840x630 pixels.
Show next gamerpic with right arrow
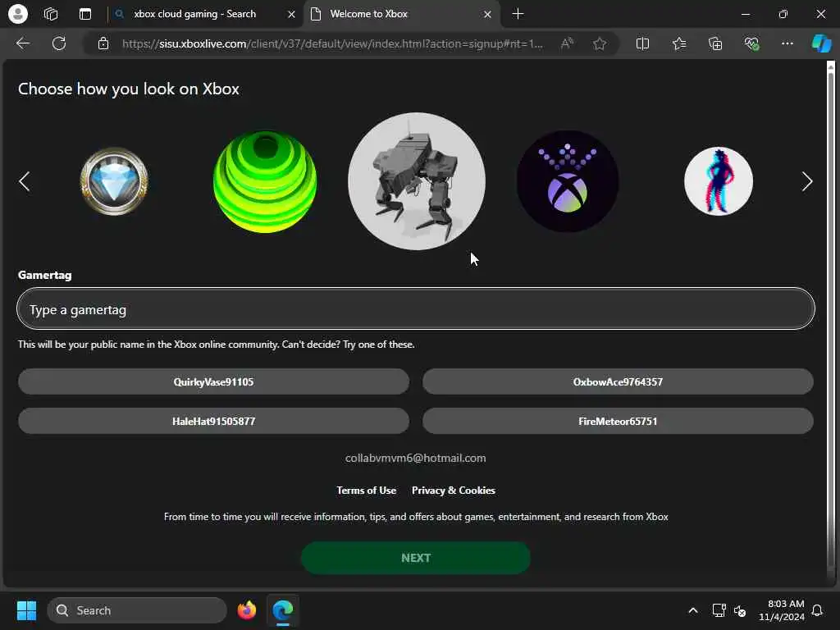[x=807, y=181]
